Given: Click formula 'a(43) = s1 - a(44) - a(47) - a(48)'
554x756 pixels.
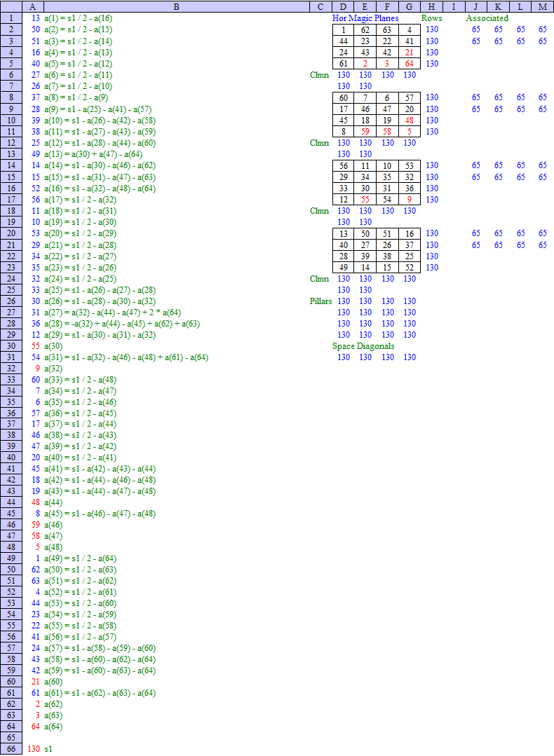Looking at the screenshot, I should [x=100, y=491].
